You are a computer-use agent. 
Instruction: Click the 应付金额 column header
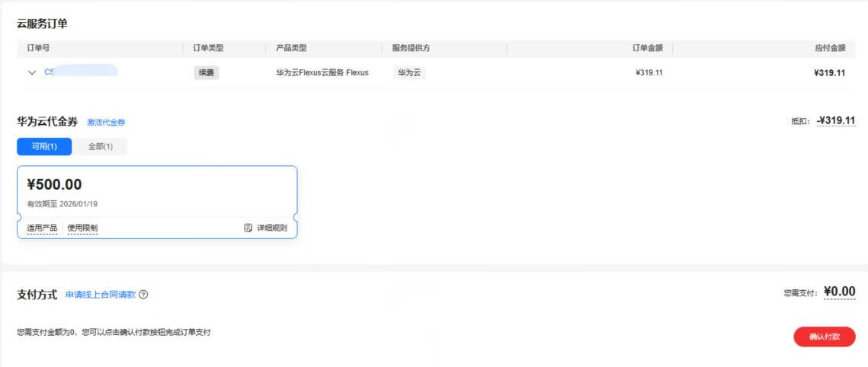[x=829, y=48]
